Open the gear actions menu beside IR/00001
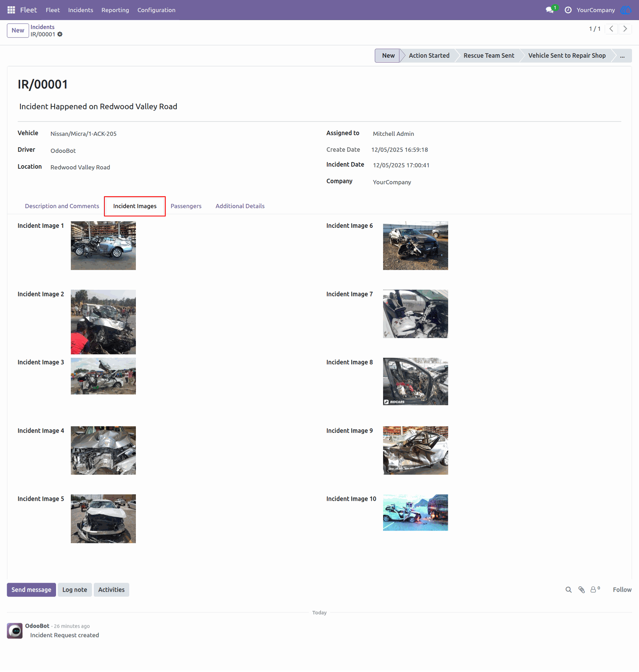 (x=60, y=34)
